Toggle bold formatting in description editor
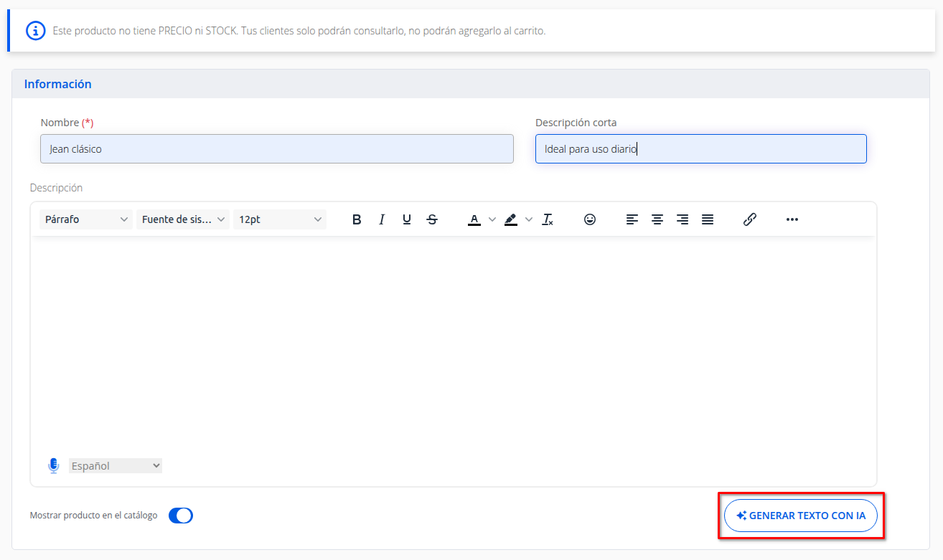The height and width of the screenshot is (560, 943). [x=357, y=219]
